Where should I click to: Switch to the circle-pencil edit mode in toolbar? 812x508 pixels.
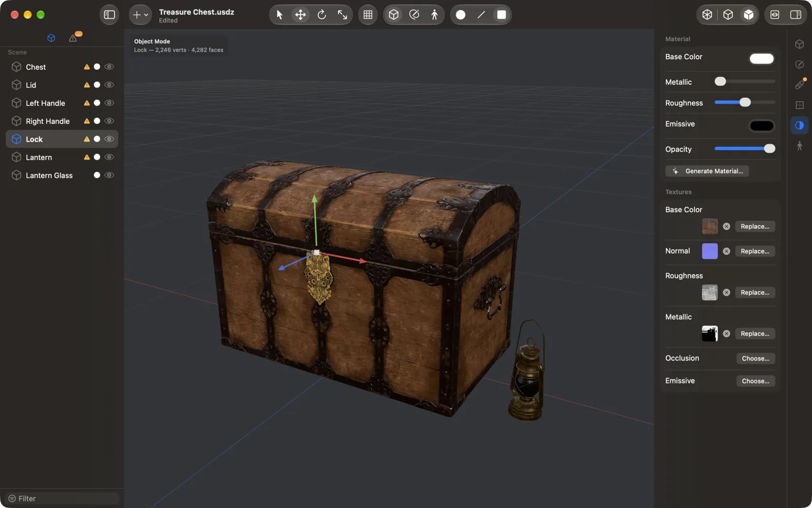coord(414,15)
